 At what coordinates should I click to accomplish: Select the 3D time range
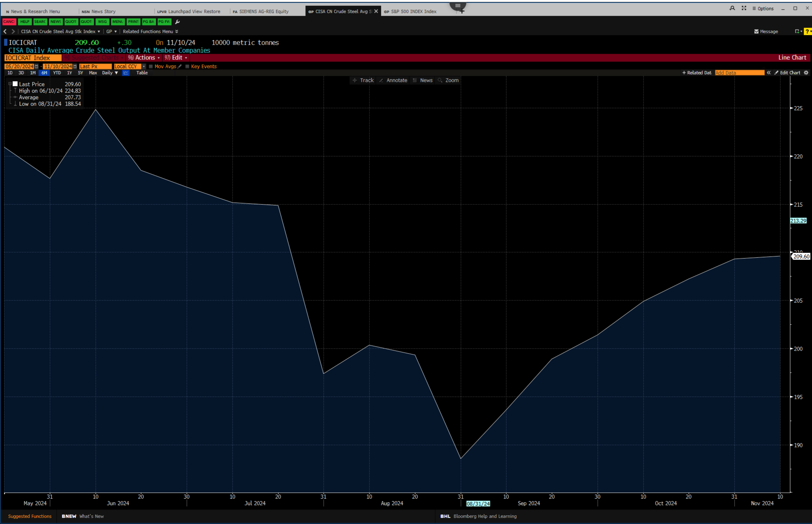pyautogui.click(x=21, y=73)
